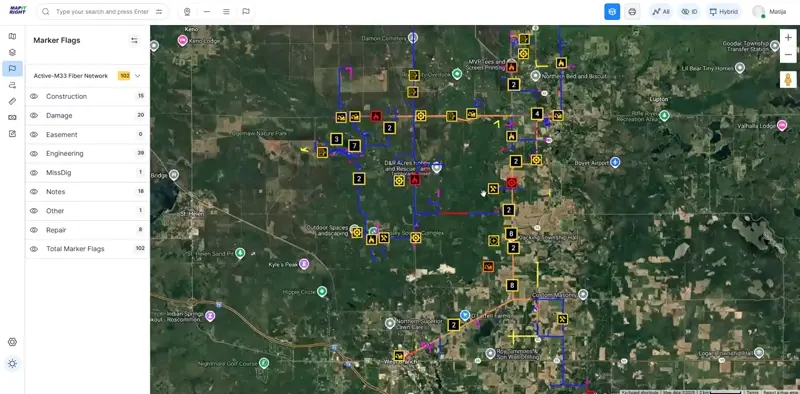Open the Maps section in left sidebar

tap(12, 36)
